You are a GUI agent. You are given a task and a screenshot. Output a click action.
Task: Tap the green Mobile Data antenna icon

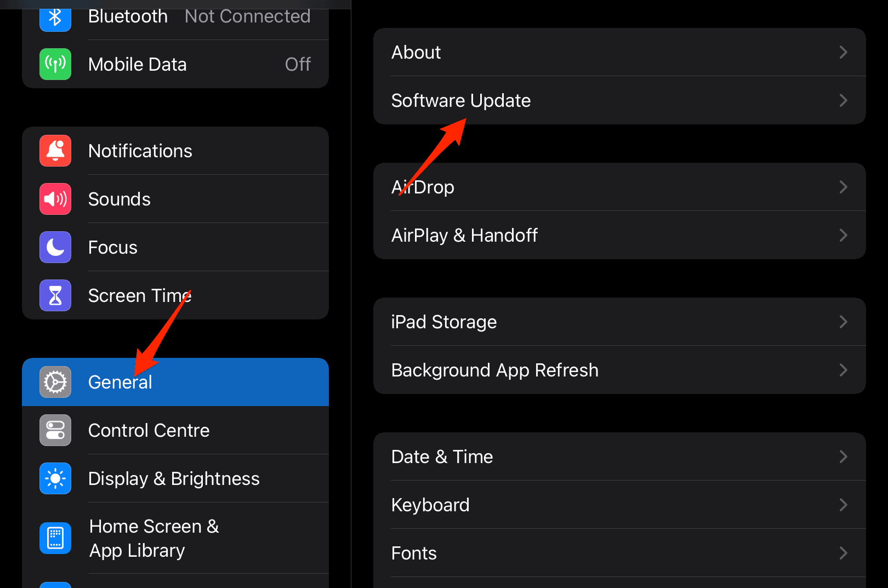click(55, 64)
